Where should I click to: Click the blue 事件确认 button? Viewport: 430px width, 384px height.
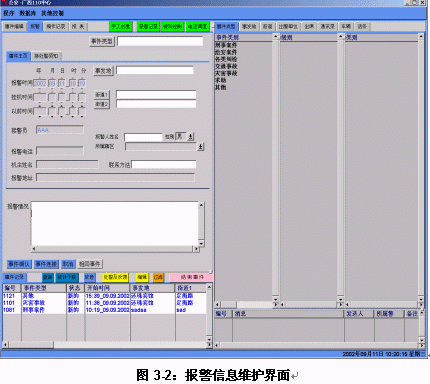(x=19, y=264)
